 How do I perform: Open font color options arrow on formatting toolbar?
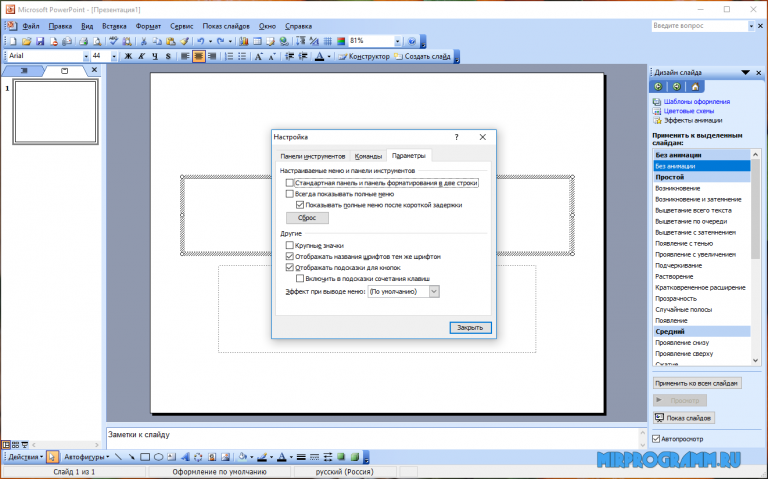[x=329, y=56]
